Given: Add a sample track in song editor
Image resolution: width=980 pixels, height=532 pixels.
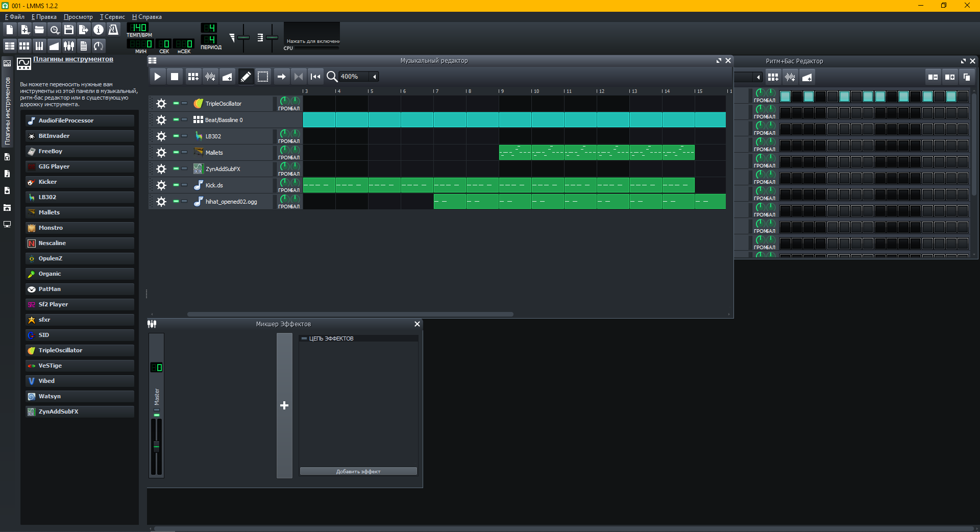Looking at the screenshot, I should click(210, 77).
